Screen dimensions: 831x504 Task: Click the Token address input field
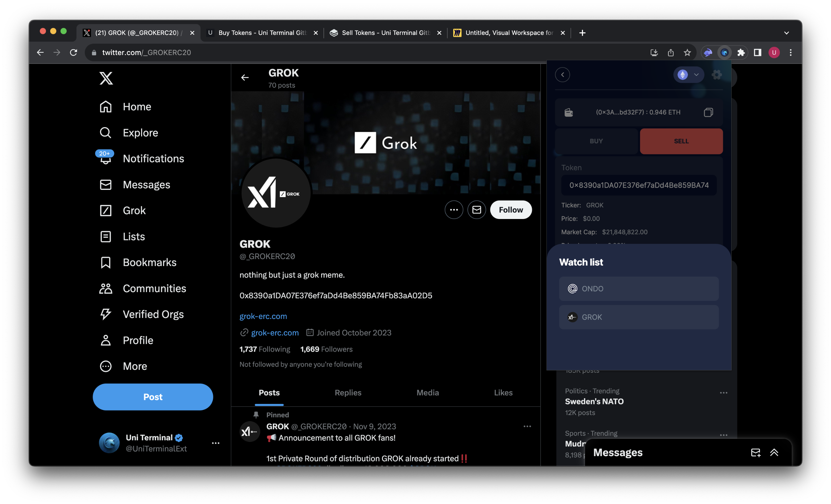click(638, 185)
